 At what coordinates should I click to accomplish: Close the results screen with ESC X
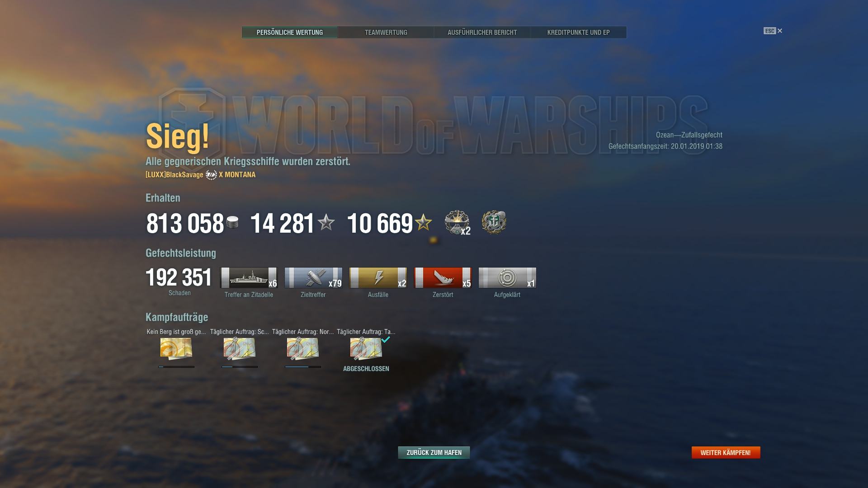pyautogui.click(x=773, y=31)
